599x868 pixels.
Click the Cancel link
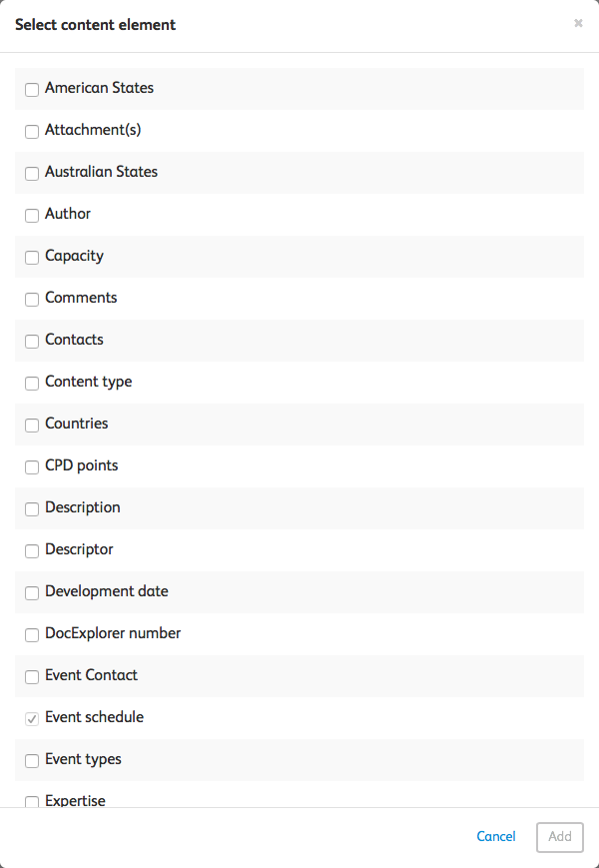496,837
